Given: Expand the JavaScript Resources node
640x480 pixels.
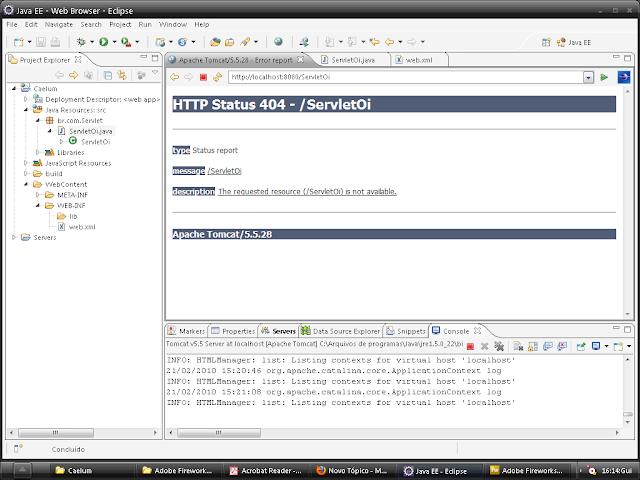Looking at the screenshot, I should coord(26,163).
